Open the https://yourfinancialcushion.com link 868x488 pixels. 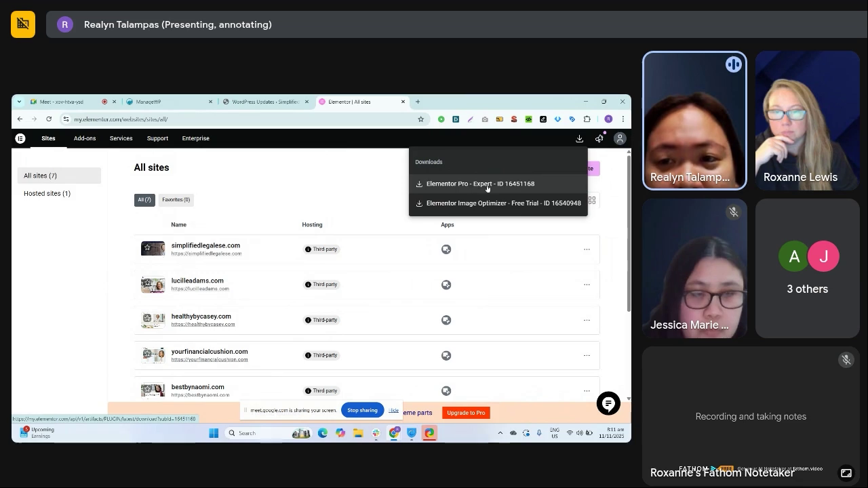tap(210, 359)
